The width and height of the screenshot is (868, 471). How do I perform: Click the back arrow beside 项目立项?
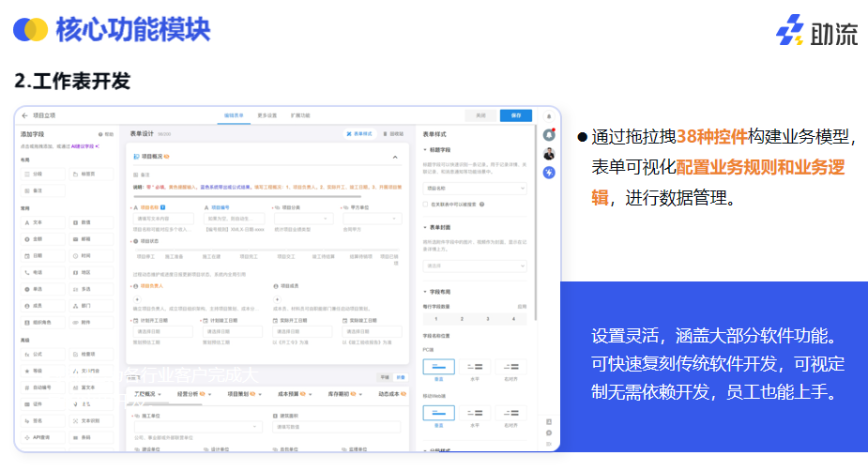pos(23,115)
